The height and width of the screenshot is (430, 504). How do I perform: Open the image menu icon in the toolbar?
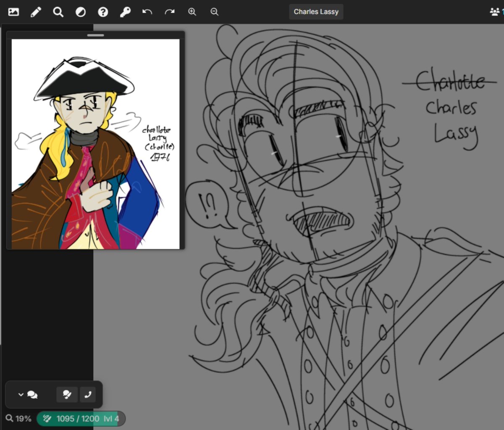13,12
